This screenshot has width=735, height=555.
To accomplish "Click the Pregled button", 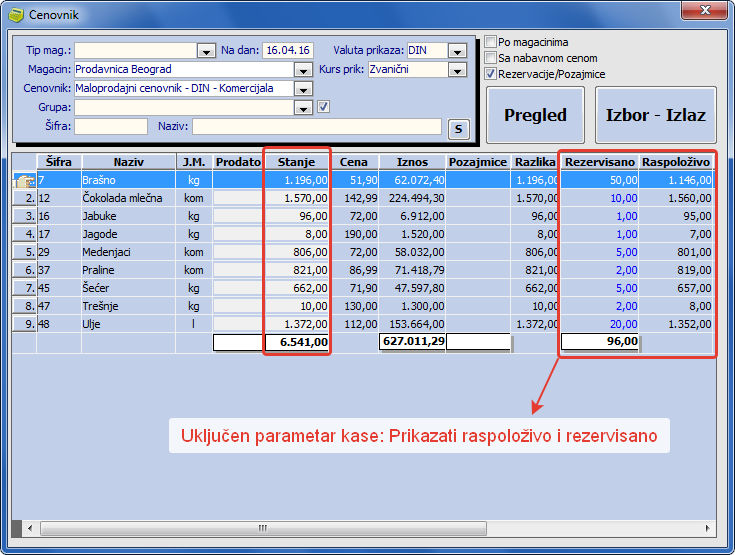I will click(535, 115).
